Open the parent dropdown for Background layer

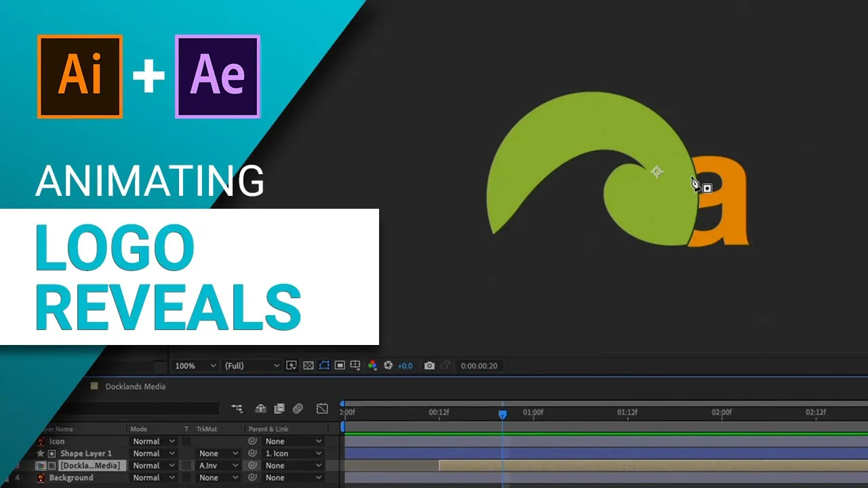tap(293, 478)
